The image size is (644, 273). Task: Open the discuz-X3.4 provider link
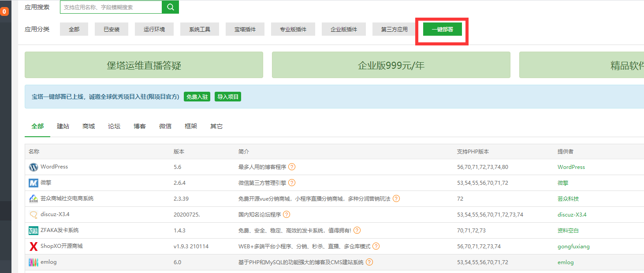572,215
